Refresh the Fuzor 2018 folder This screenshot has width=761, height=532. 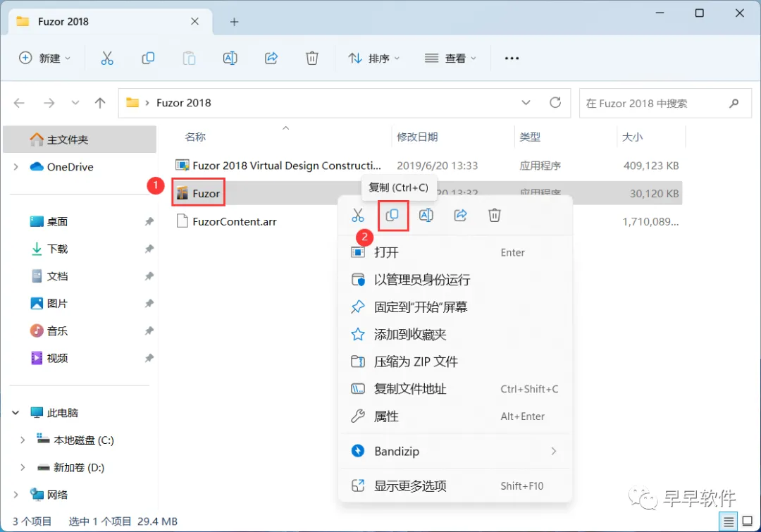pos(555,102)
